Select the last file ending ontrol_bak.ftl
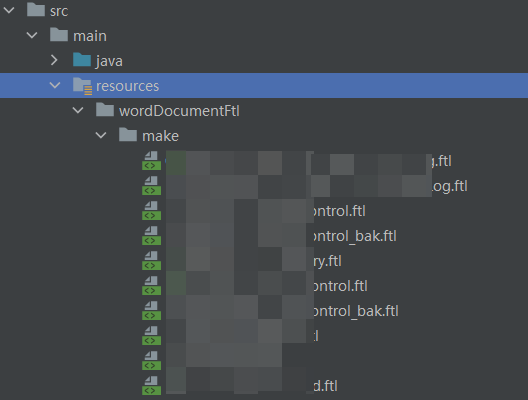 [x=356, y=311]
